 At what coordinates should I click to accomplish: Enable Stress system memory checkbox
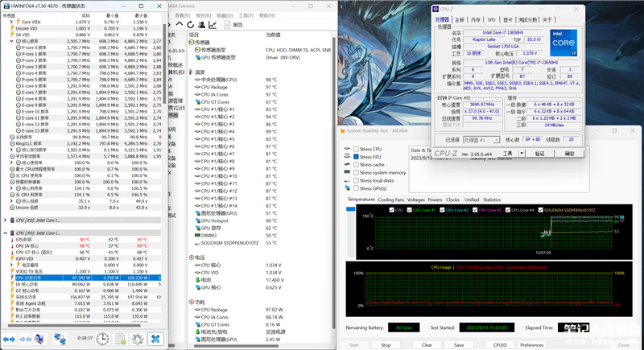[356, 173]
